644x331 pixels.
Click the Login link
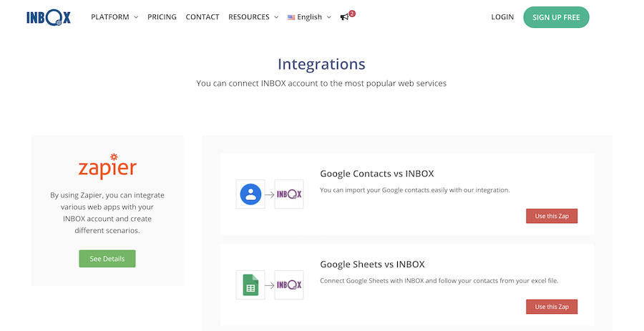(x=502, y=17)
